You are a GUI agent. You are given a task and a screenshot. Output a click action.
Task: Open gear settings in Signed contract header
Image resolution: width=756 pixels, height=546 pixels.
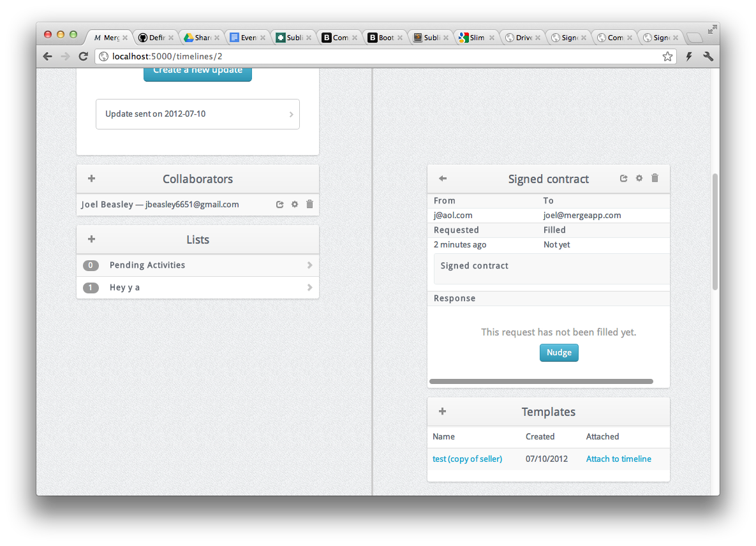pos(639,179)
